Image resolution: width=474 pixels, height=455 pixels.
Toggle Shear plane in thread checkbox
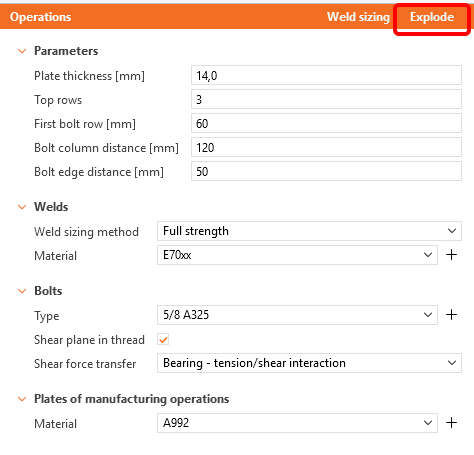pyautogui.click(x=163, y=340)
